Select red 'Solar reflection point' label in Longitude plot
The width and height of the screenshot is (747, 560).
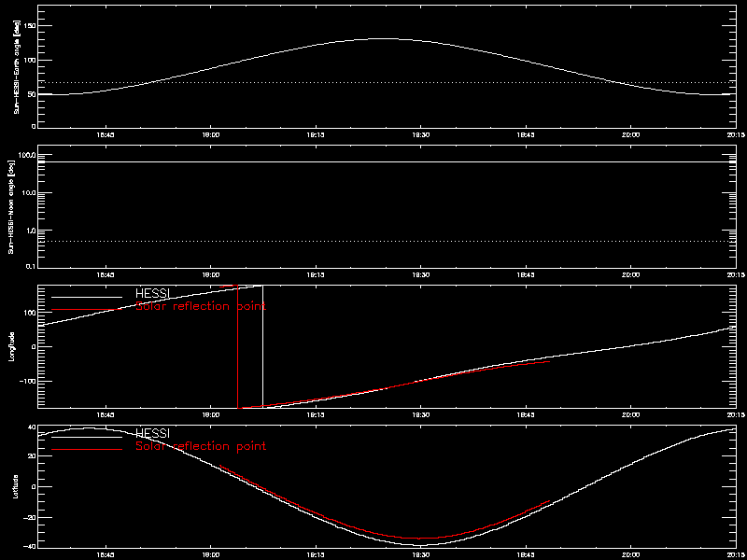click(x=201, y=306)
